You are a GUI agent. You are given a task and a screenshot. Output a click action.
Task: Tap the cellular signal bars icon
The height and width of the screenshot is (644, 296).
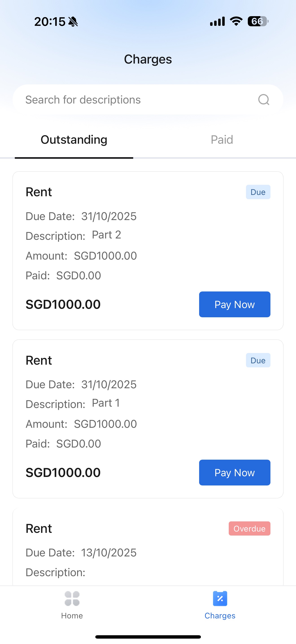217,22
